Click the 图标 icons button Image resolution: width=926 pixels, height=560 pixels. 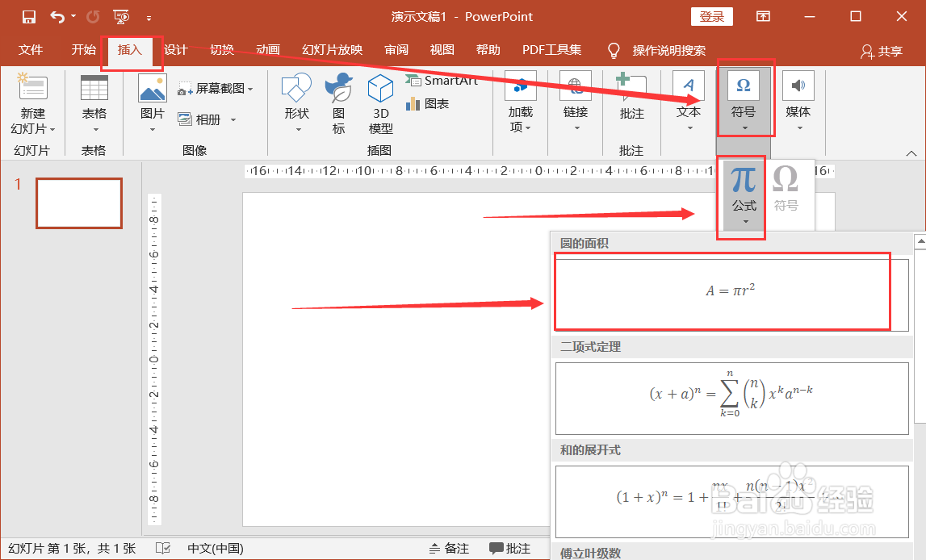coord(339,104)
